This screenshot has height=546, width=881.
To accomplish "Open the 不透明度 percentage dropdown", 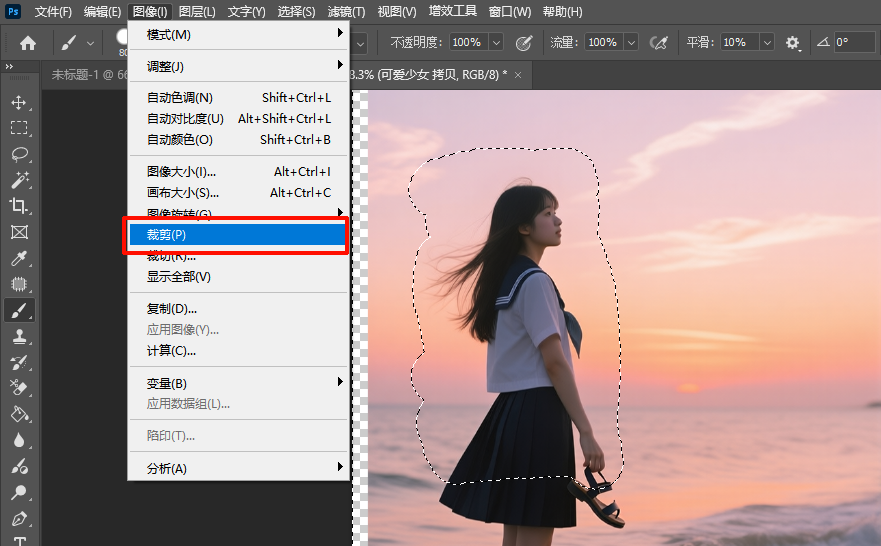I will [x=496, y=43].
